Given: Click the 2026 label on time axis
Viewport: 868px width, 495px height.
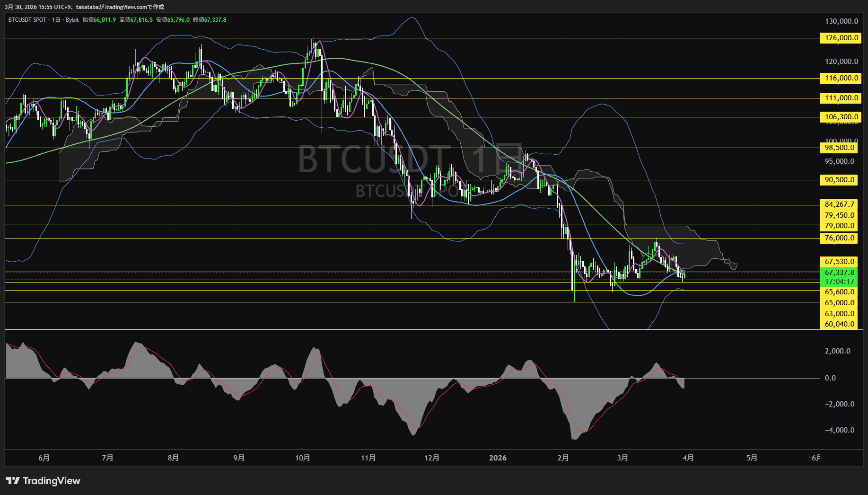Looking at the screenshot, I should [498, 458].
